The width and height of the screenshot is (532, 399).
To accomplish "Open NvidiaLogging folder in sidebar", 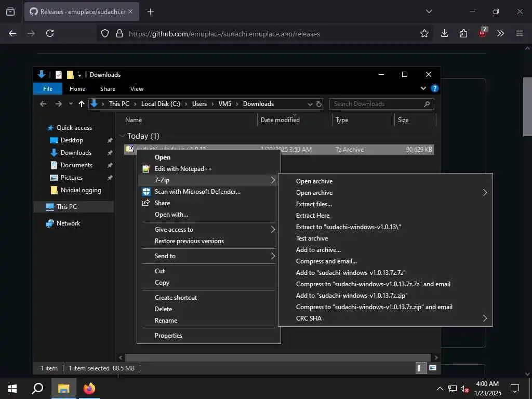I will (x=81, y=190).
